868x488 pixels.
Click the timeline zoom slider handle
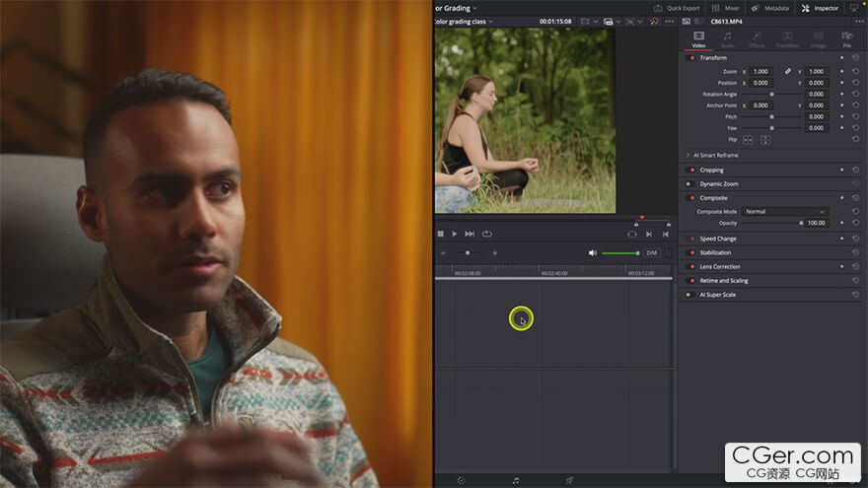[468, 252]
